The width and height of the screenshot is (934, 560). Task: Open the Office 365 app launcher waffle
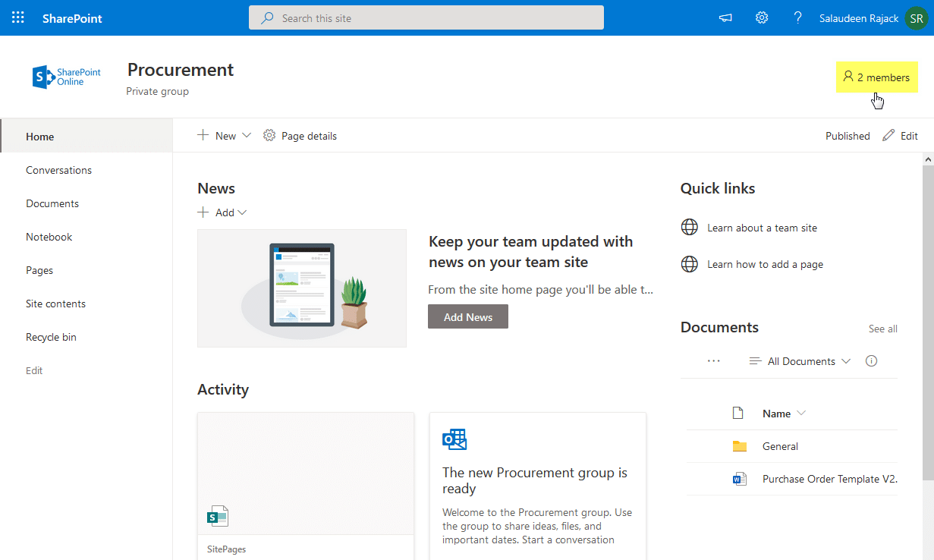(x=17, y=17)
